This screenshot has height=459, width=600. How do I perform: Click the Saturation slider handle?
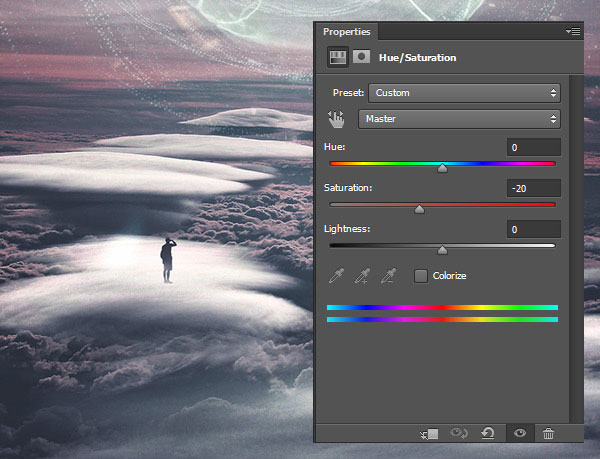pos(419,209)
